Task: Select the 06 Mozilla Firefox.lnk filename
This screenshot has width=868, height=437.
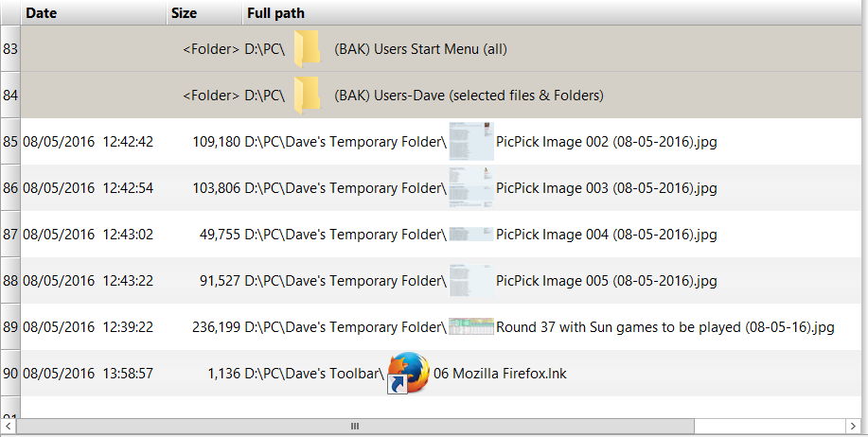Action: [x=500, y=374]
